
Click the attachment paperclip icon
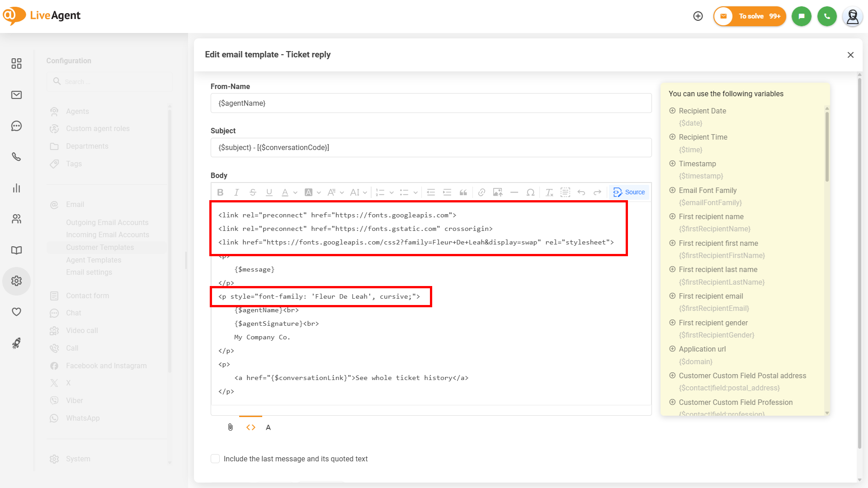coord(230,427)
